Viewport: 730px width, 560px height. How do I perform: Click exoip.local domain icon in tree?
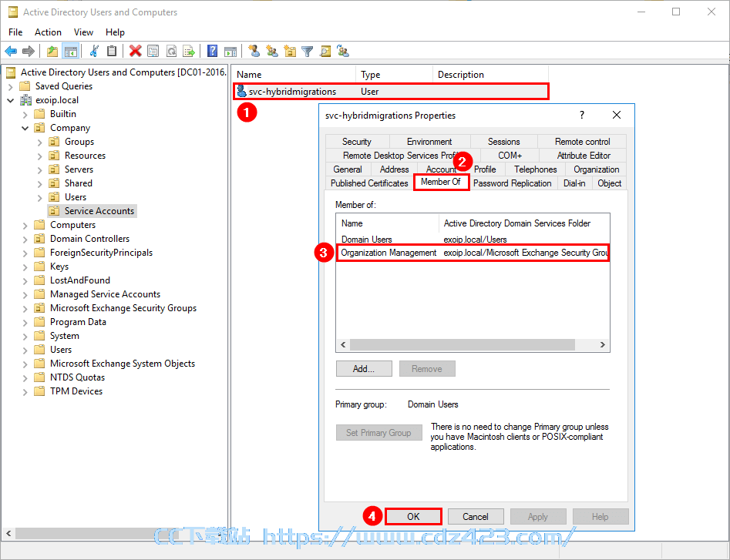pyautogui.click(x=25, y=100)
